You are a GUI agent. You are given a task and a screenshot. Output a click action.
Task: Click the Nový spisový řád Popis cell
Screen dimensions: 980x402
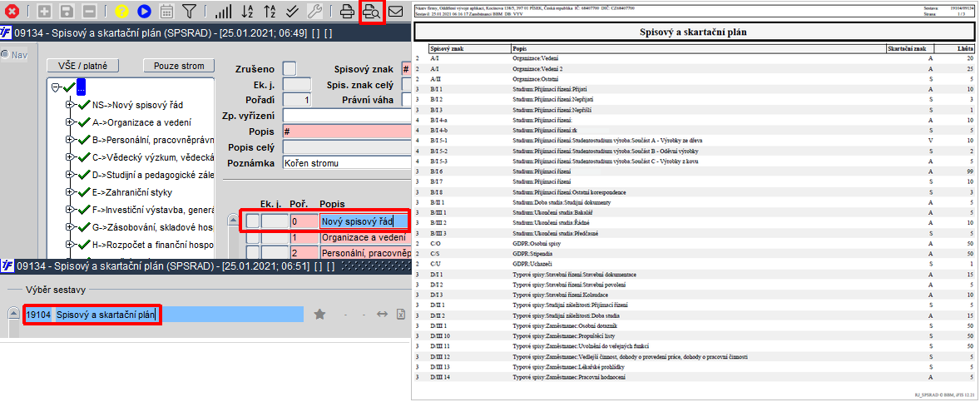364,221
